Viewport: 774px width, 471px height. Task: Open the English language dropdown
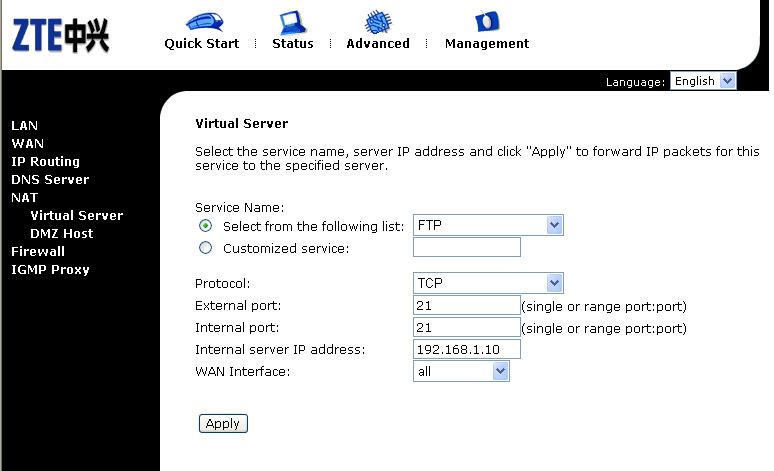pyautogui.click(x=703, y=80)
